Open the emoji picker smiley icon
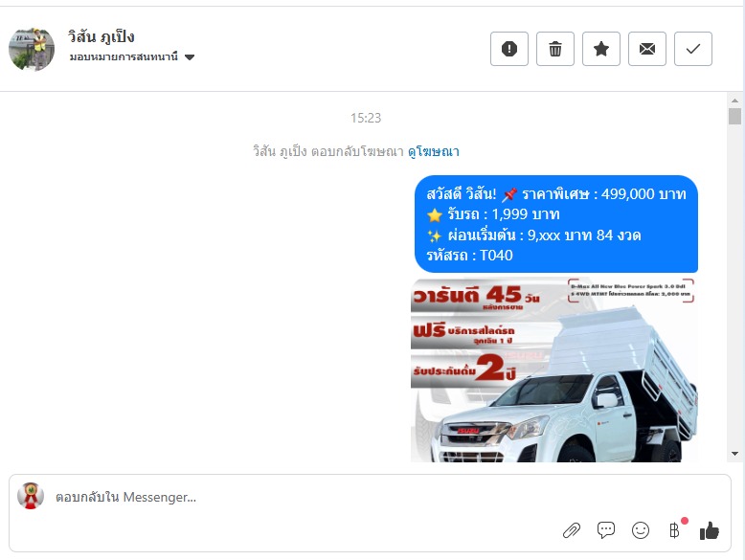745x560 pixels. coord(640,530)
